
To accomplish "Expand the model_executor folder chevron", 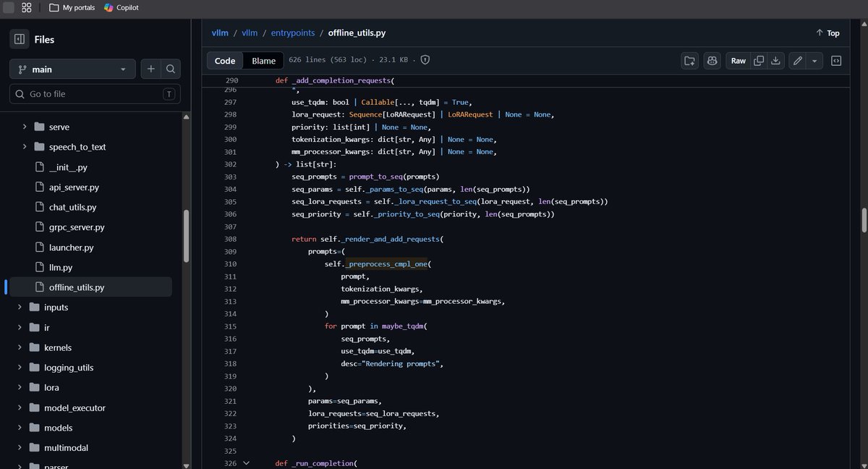I will pyautogui.click(x=20, y=407).
